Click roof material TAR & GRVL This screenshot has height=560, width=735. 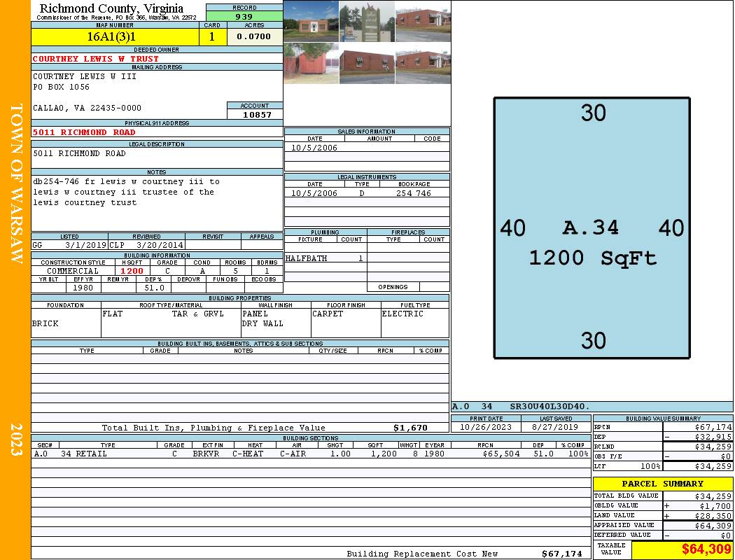pyautogui.click(x=198, y=314)
